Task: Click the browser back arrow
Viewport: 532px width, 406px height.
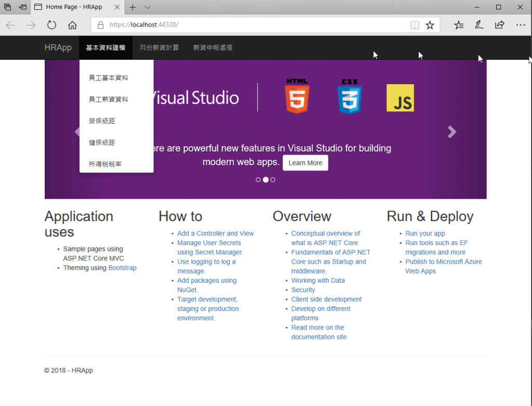Action: coord(10,25)
